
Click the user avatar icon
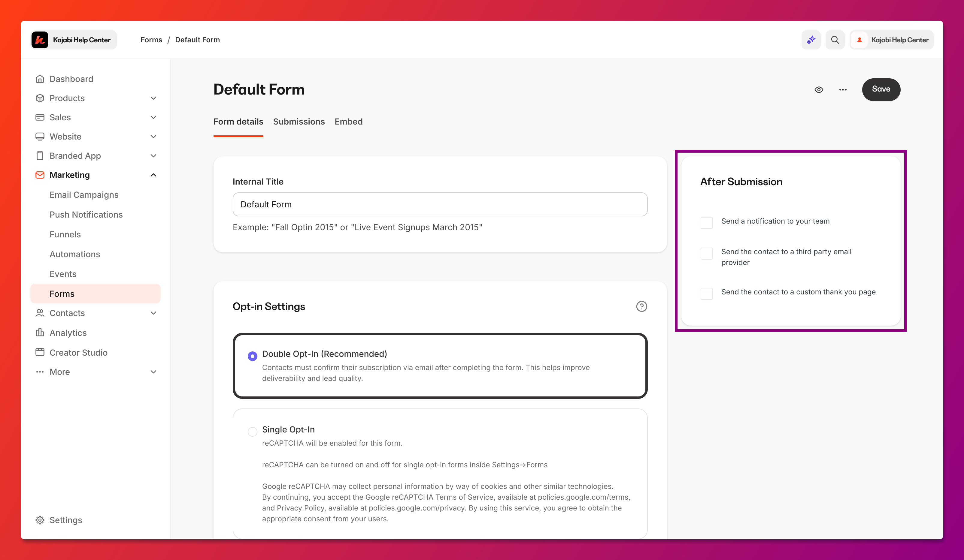859,40
